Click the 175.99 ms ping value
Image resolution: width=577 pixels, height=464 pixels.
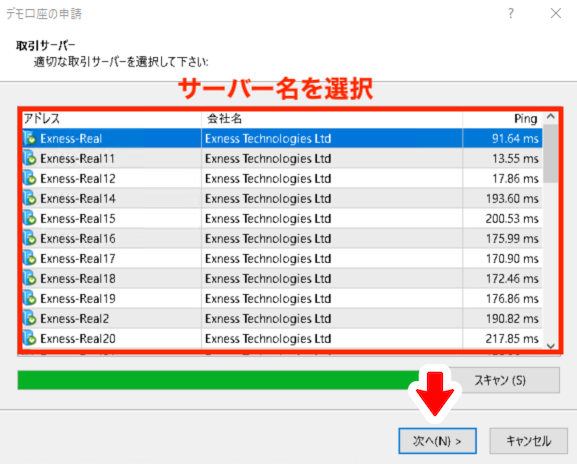pyautogui.click(x=512, y=238)
